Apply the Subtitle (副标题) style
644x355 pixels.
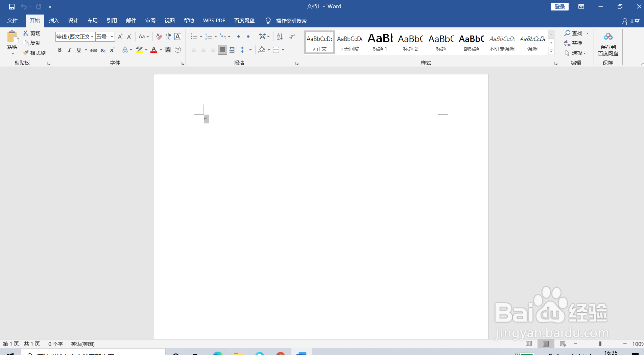pos(471,42)
